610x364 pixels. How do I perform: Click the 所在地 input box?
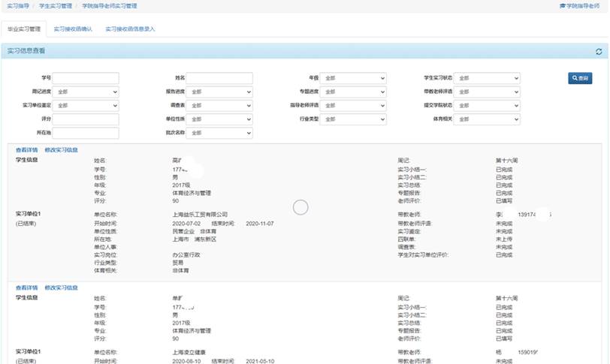click(x=86, y=133)
